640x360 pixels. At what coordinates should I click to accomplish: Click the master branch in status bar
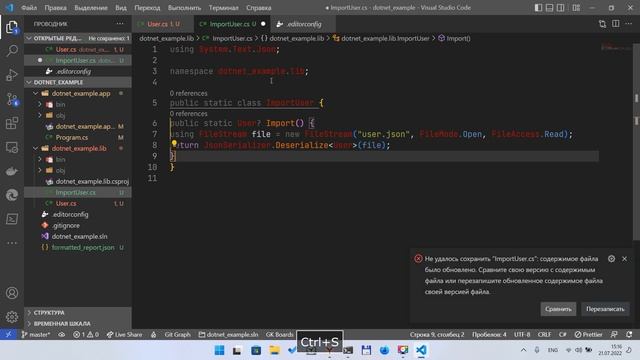(x=36, y=334)
